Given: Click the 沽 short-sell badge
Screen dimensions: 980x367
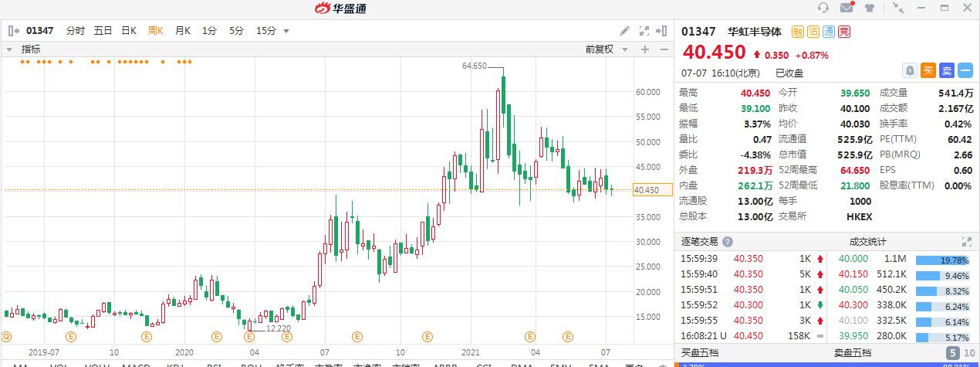Looking at the screenshot, I should 813,32.
